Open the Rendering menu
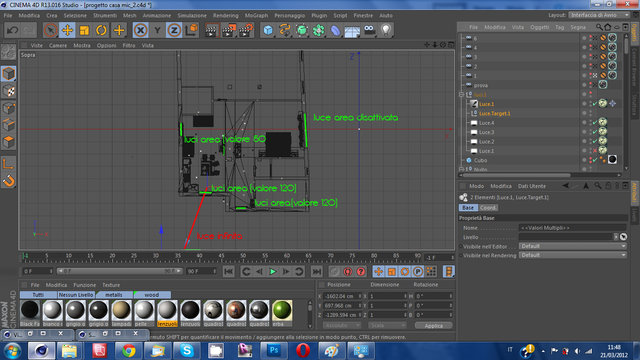The image size is (640, 360). [x=225, y=16]
